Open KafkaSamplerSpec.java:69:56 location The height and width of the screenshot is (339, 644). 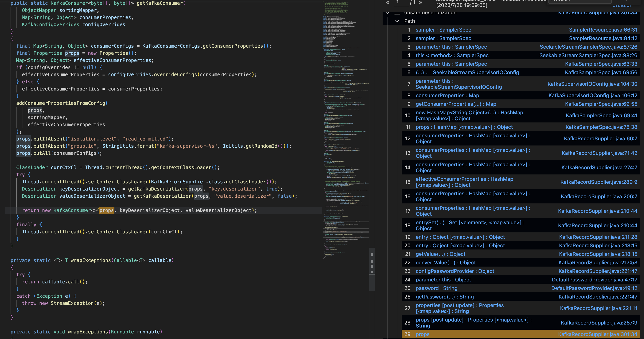tap(601, 72)
